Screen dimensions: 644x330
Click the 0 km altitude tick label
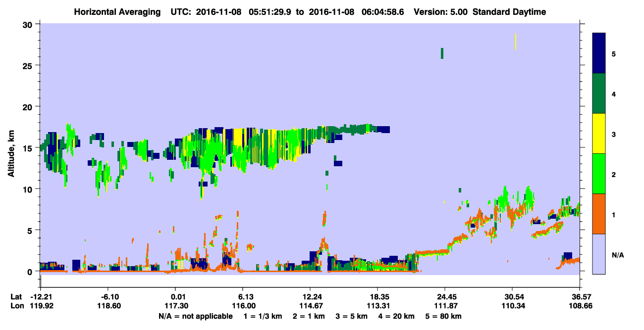(x=31, y=272)
